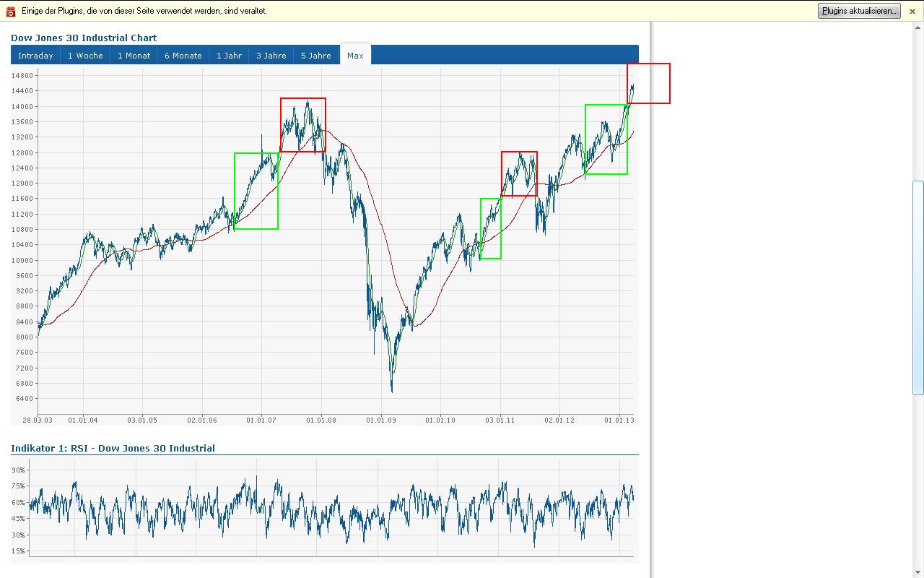This screenshot has width=924, height=578.
Task: Choose the "5 Jahre" time range tab
Action: tap(316, 56)
